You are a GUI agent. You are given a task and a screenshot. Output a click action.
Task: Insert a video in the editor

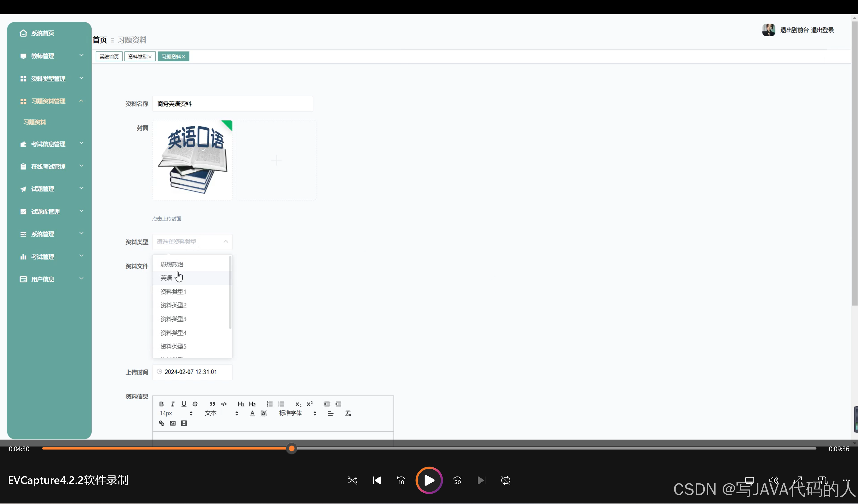184,423
